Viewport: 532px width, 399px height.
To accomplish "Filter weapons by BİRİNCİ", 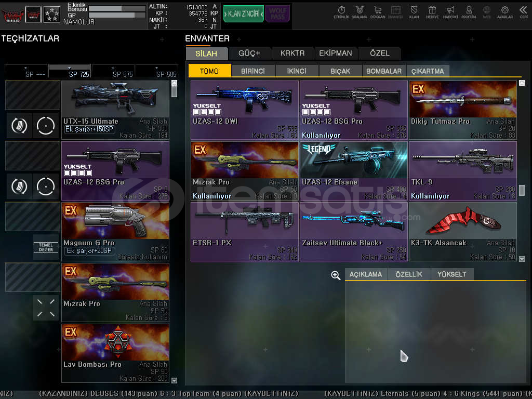I will 253,71.
